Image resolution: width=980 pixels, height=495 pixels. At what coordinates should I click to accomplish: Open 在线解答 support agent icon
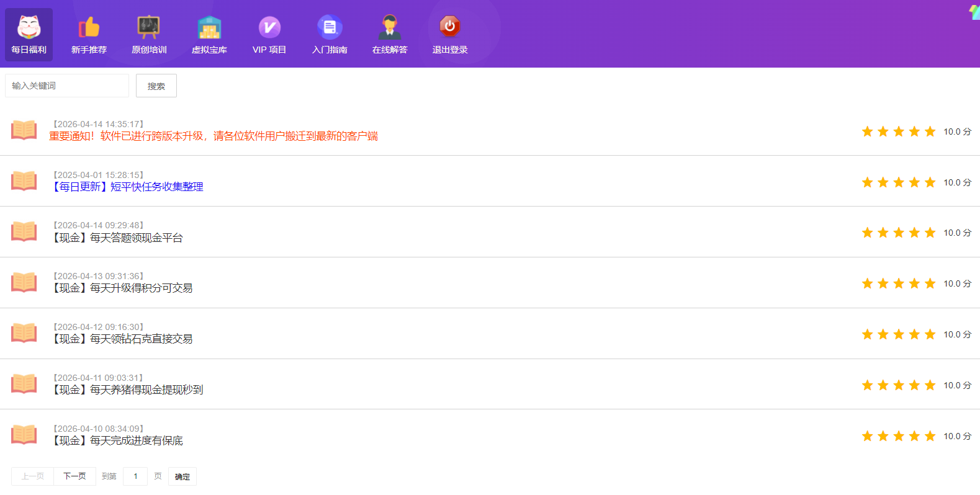(390, 28)
